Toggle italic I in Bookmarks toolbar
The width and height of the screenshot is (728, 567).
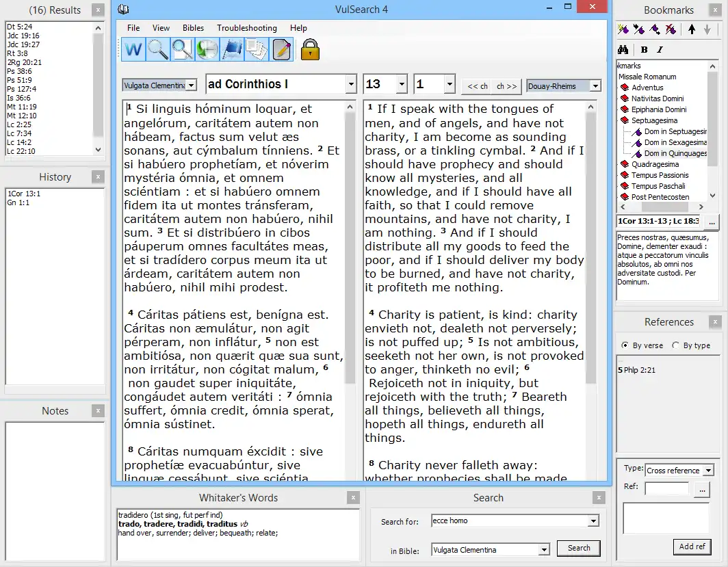click(660, 49)
